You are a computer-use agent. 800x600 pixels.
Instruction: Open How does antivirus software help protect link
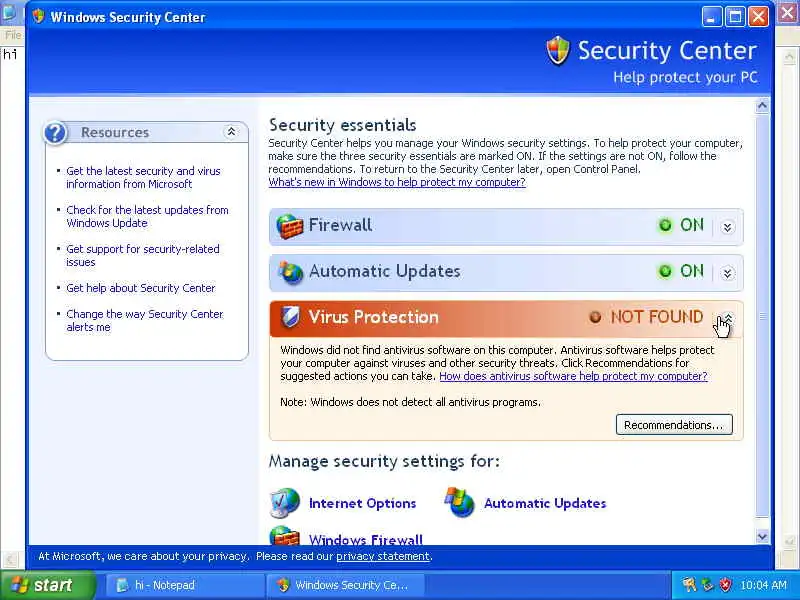(x=573, y=376)
